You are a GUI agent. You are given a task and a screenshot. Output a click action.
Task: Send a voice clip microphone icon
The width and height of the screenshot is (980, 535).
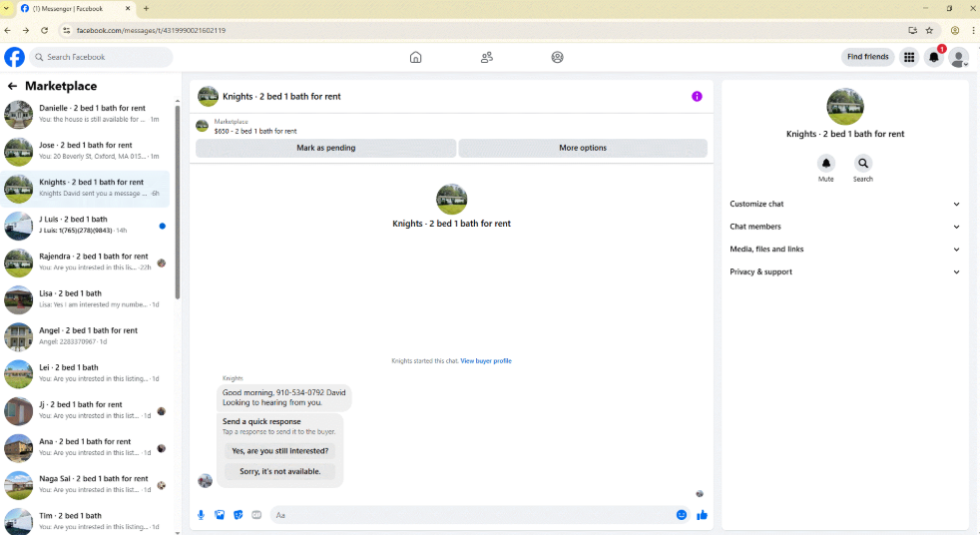[202, 515]
